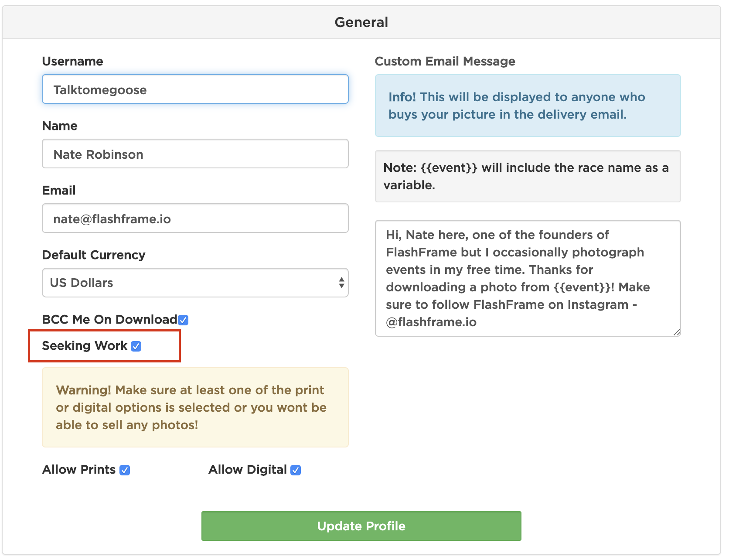Click the BCC Me On Download label
This screenshot has height=560, width=729.
[109, 320]
